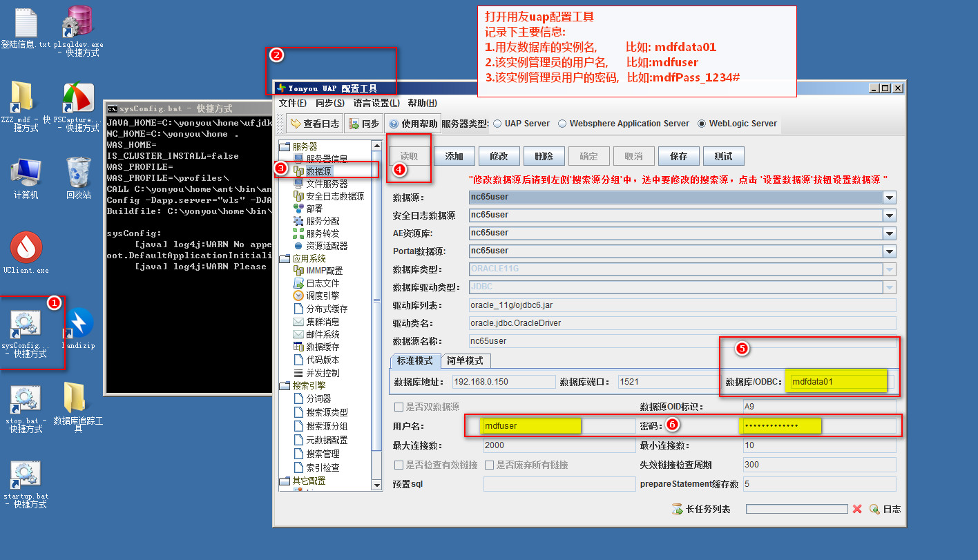Viewport: 978px width, 560px height.
Task: Open the AE资源库 dropdown arrow
Action: [889, 233]
